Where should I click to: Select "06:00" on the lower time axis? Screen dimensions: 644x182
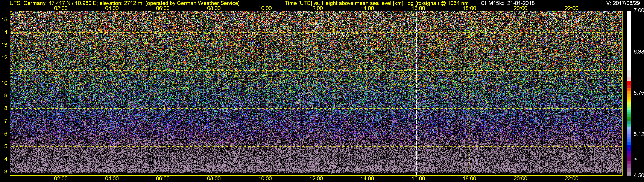[163, 179]
